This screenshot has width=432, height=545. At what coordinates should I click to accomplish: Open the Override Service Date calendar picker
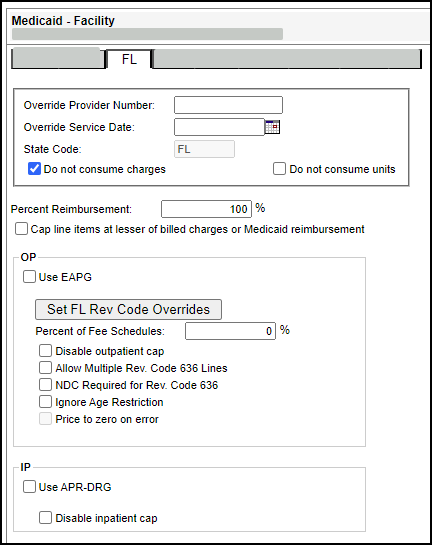click(272, 127)
